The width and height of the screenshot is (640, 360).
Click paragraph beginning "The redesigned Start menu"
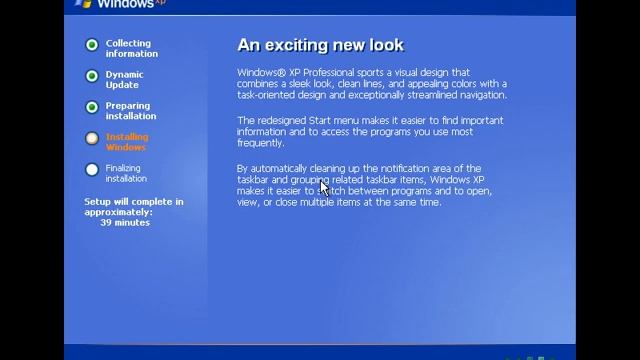370,131
